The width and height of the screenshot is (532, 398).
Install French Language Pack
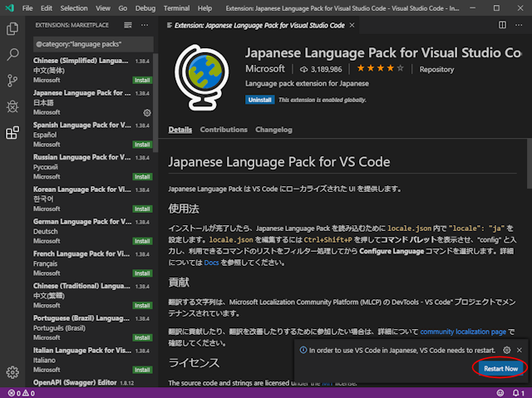(142, 273)
